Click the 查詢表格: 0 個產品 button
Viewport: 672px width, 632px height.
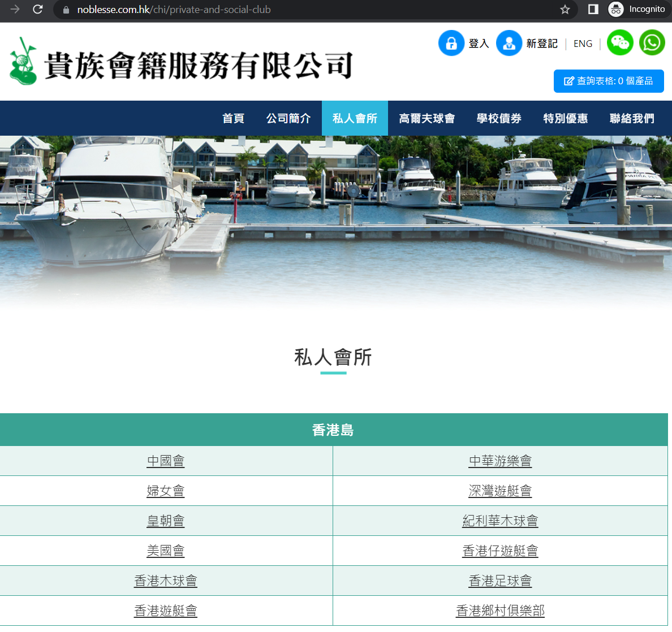pos(609,81)
